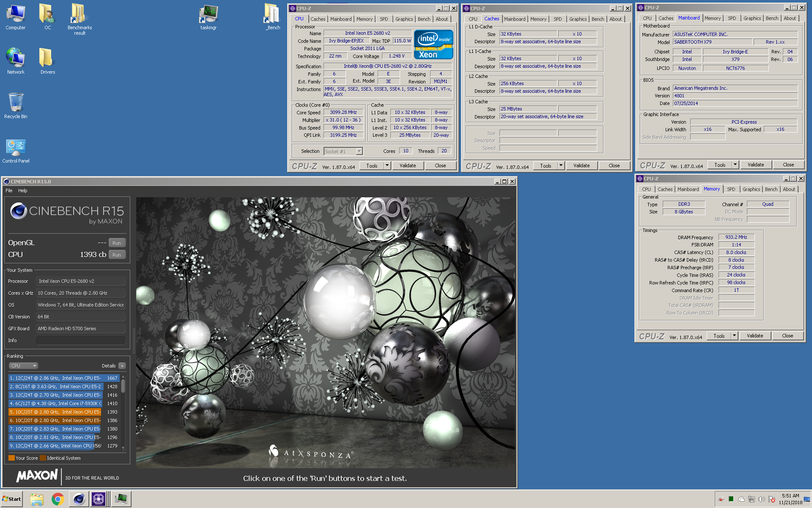Viewport: 812px width, 508px height.
Task: Click Validate in first CPU-Z window
Action: click(x=408, y=166)
